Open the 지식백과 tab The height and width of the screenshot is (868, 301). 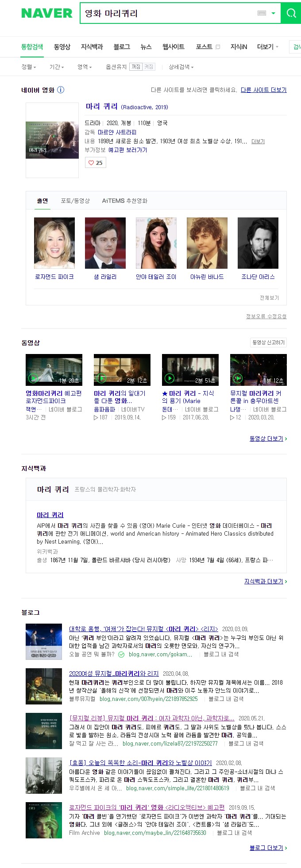(x=92, y=47)
